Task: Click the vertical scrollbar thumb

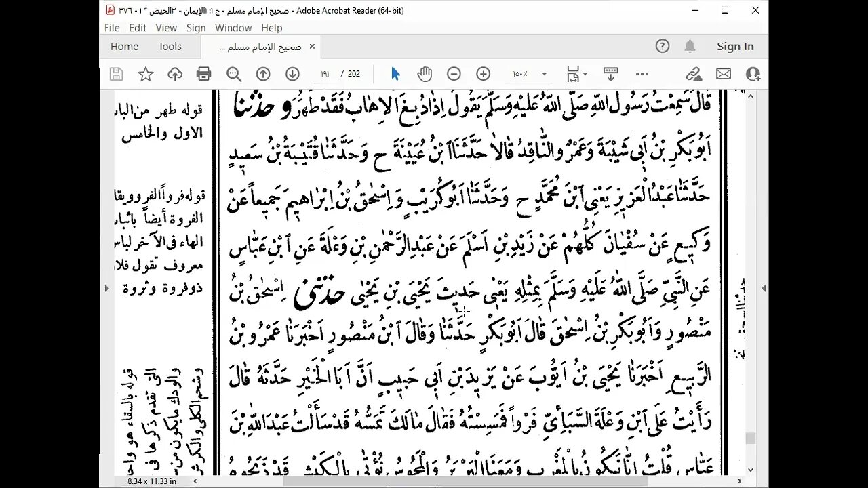Action: point(750,438)
